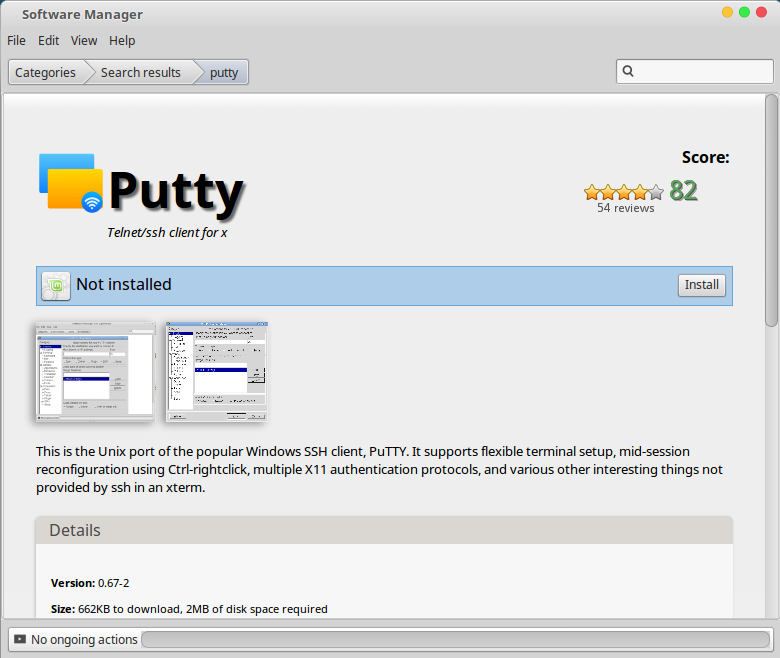Click the score value 82

pos(683,190)
